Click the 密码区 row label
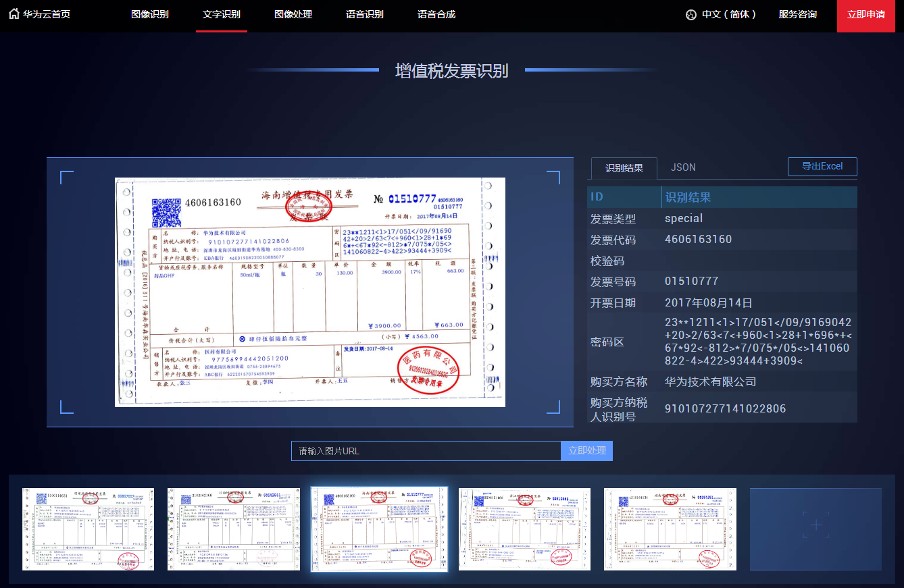Image resolution: width=904 pixels, height=588 pixels. point(607,342)
